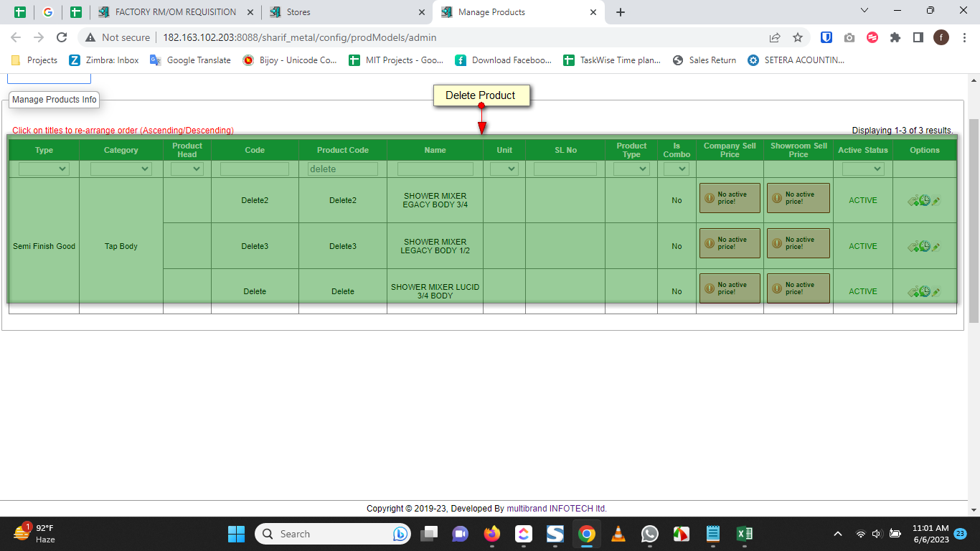Sort by the Active Status column header
The width and height of the screenshot is (980, 551).
(x=863, y=151)
